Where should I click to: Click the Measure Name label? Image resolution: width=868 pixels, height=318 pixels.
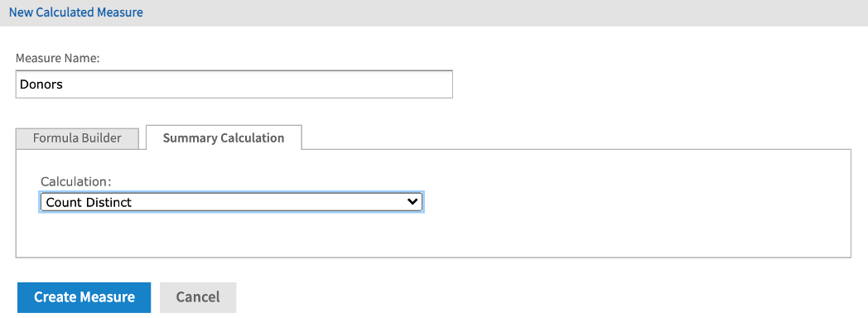click(58, 58)
